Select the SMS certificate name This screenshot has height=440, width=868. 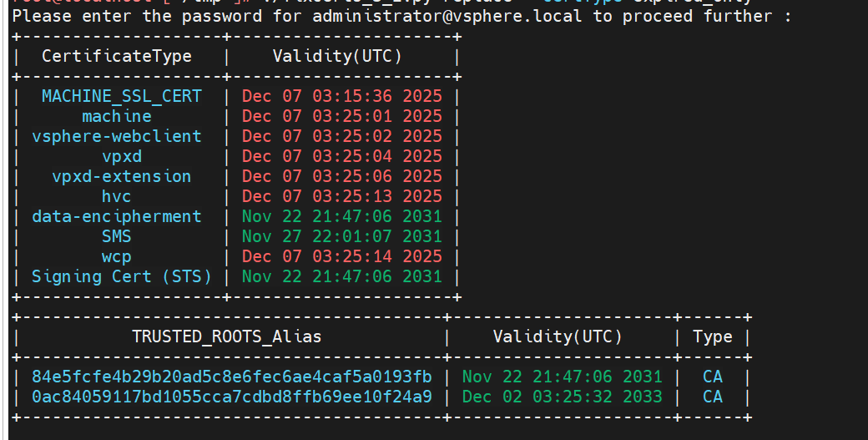[x=116, y=236]
